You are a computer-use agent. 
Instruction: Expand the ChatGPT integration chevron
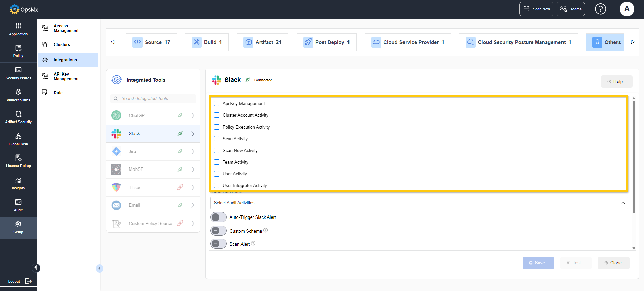click(x=193, y=115)
